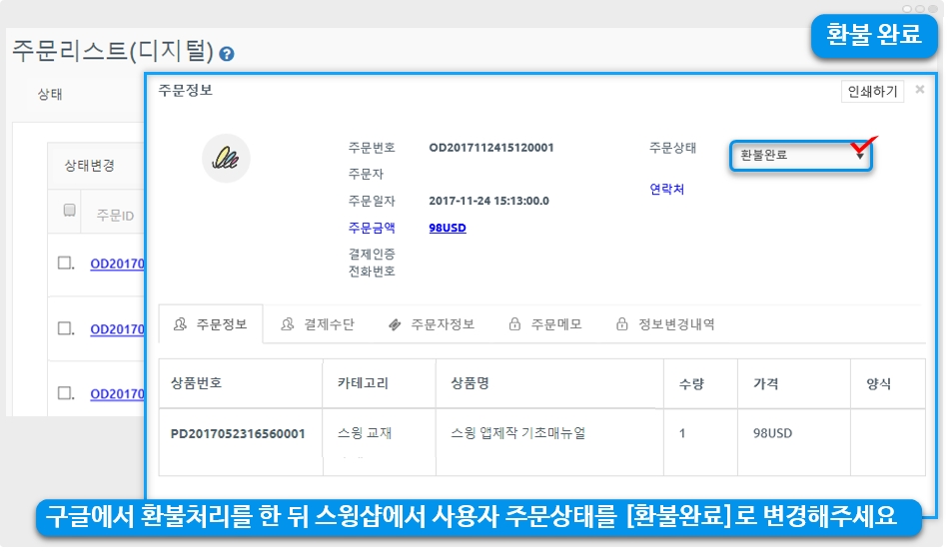Screen dimensions: 949x560
Task: Switch to the 결제수단 tab
Action: click(318, 324)
